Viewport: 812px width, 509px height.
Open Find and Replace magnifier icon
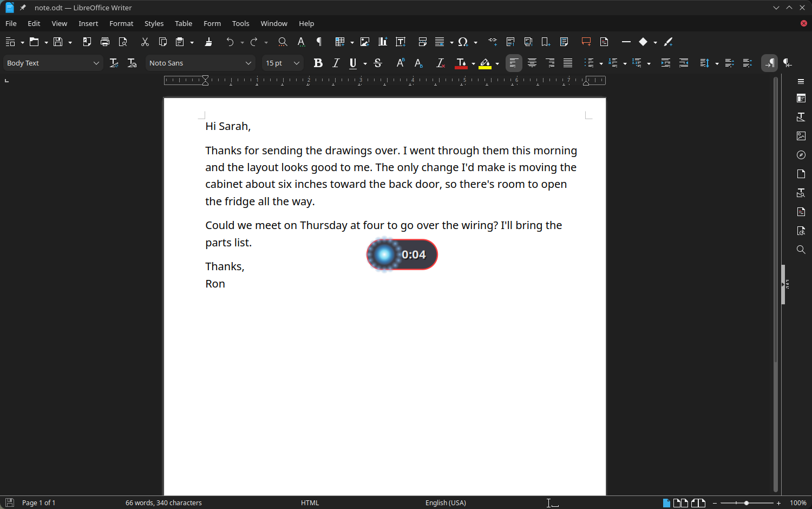click(x=283, y=42)
